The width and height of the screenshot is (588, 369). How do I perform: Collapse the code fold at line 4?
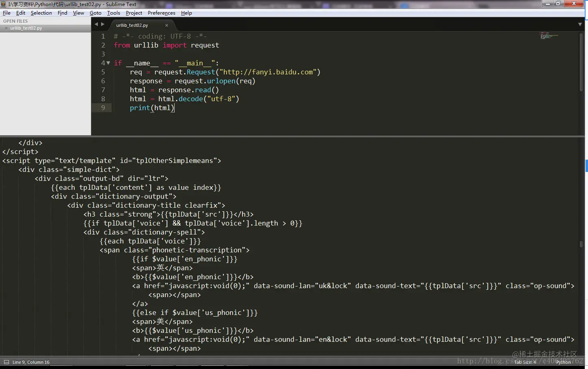coord(108,63)
